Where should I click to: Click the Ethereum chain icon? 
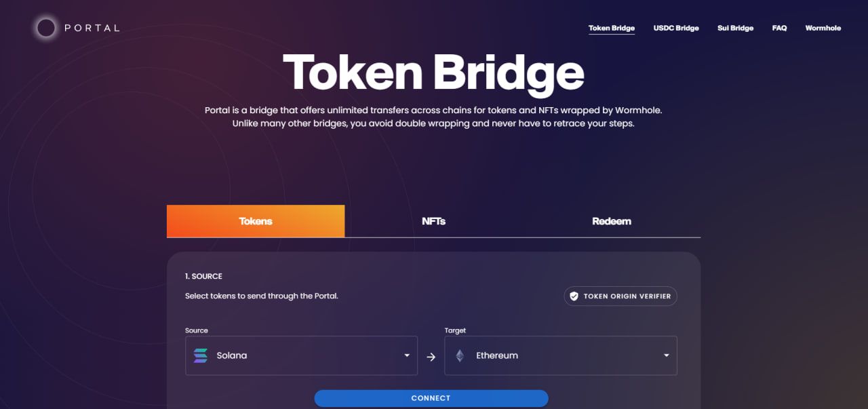(x=460, y=355)
